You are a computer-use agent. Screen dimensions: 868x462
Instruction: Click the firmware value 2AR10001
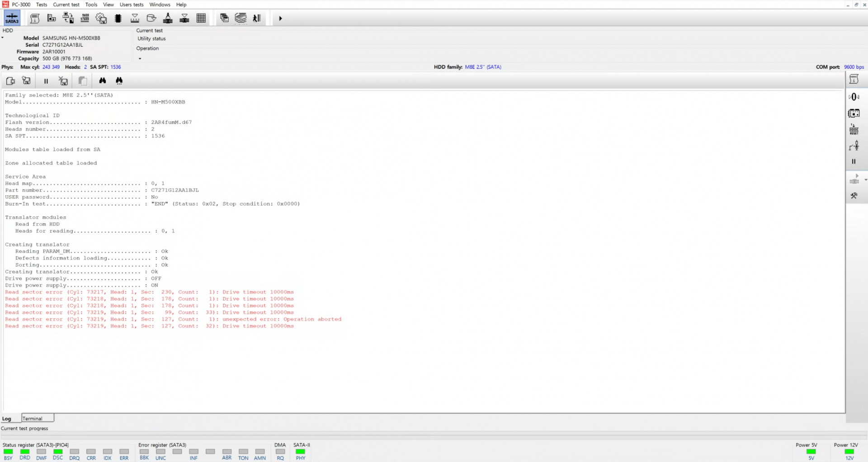click(54, 52)
